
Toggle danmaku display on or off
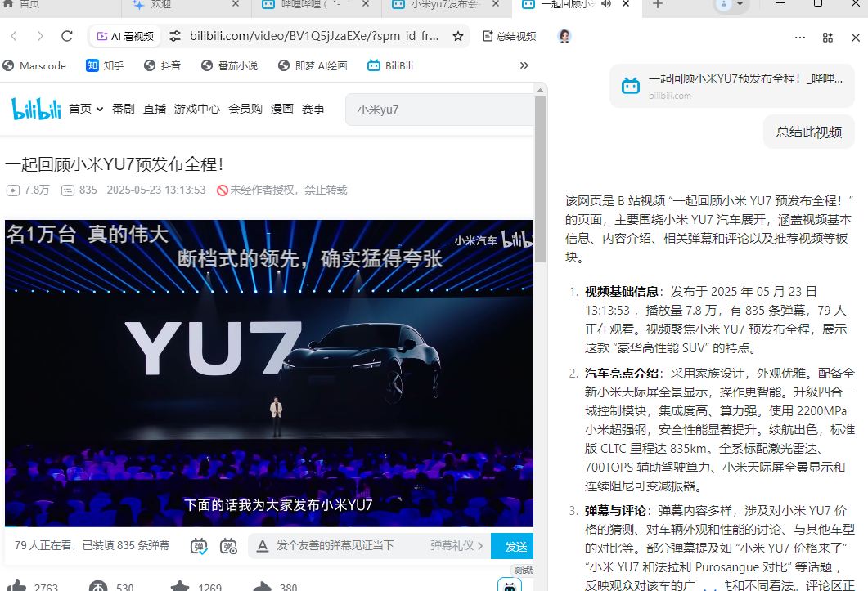pos(199,546)
